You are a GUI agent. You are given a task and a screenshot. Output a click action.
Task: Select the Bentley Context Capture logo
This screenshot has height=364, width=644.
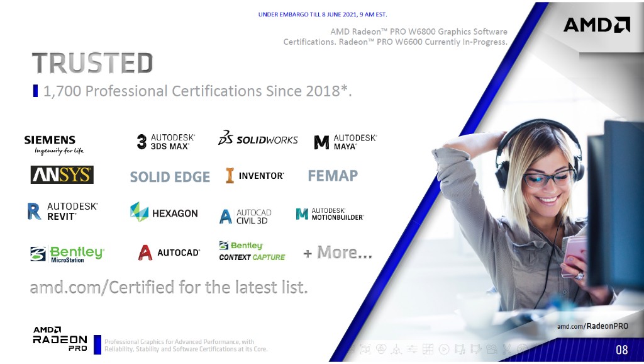[x=252, y=251]
